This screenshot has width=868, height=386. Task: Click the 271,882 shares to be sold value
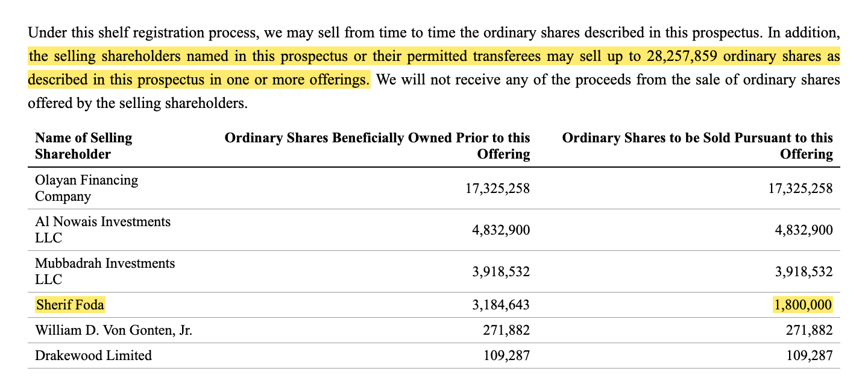pyautogui.click(x=810, y=331)
